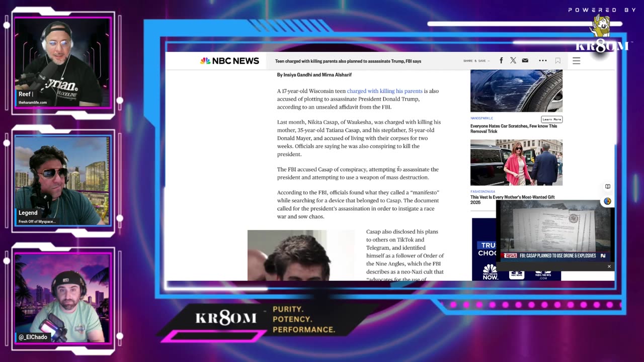Image resolution: width=644 pixels, height=362 pixels.
Task: Click the colorful globe icon on page edge
Action: click(x=608, y=201)
